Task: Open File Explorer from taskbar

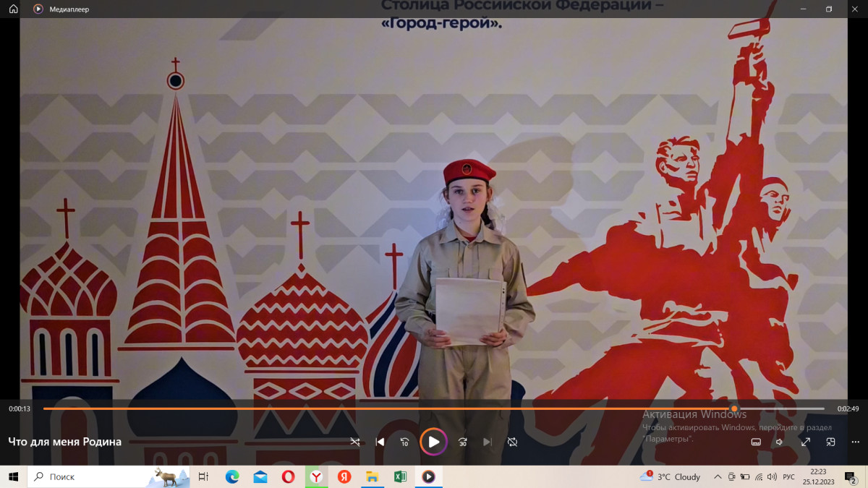Action: 372,477
